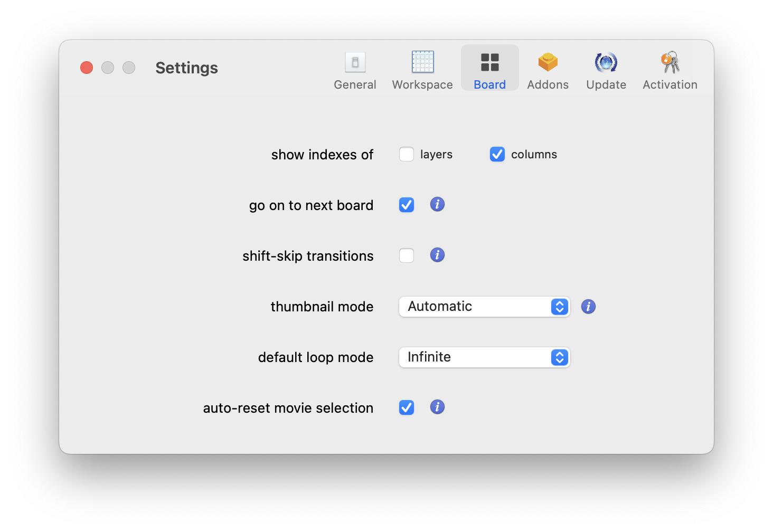This screenshot has width=773, height=532.
Task: Show info for auto-reset movie selection
Action: click(x=437, y=407)
